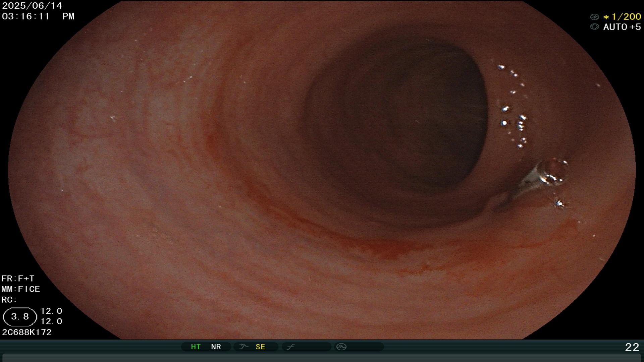This screenshot has height=362, width=644.
Task: Click the RC: label
Action: click(x=9, y=300)
